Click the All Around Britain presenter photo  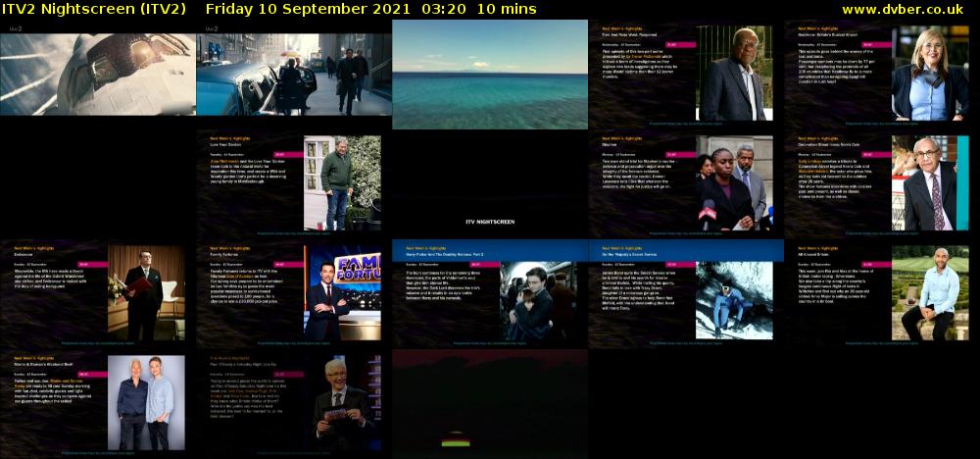pyautogui.click(x=930, y=292)
